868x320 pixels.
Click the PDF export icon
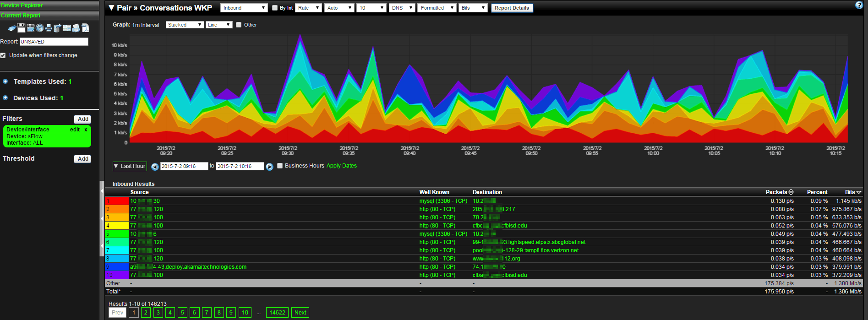point(85,28)
